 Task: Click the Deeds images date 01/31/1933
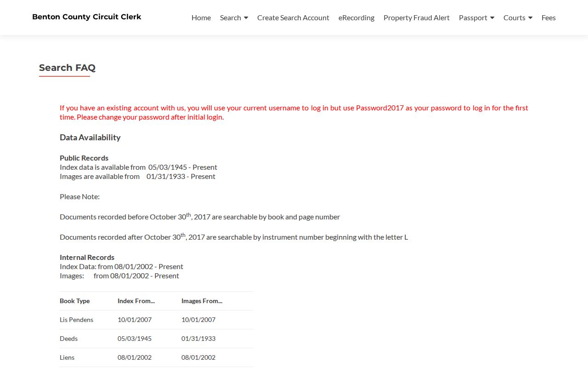pos(198,339)
